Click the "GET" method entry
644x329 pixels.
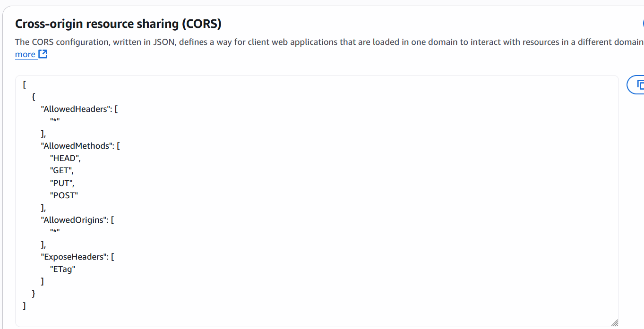61,170
